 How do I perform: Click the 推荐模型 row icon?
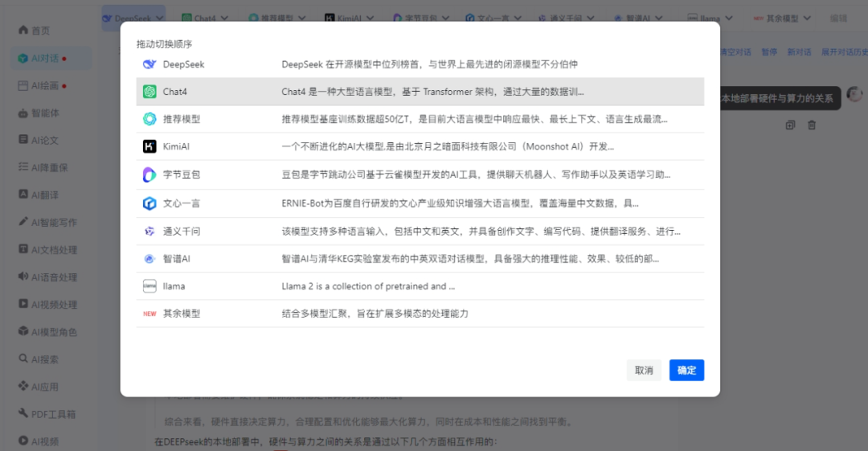tap(149, 118)
